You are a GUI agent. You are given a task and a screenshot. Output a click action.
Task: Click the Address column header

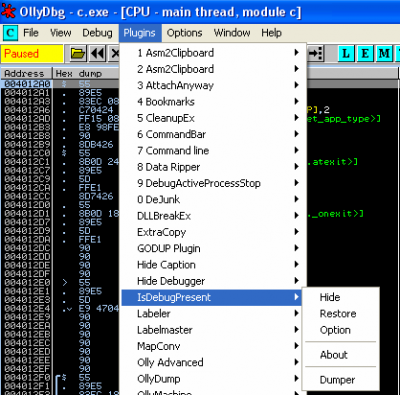pyautogui.click(x=26, y=73)
